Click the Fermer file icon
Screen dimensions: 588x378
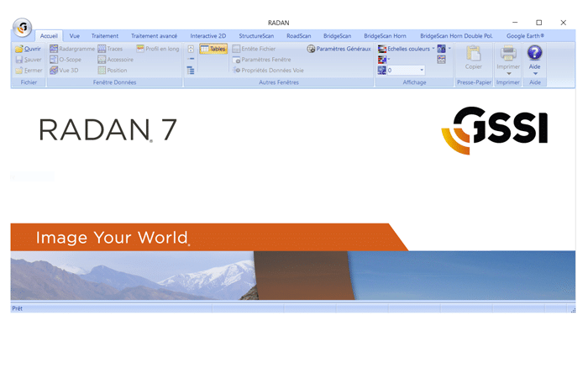(x=18, y=70)
